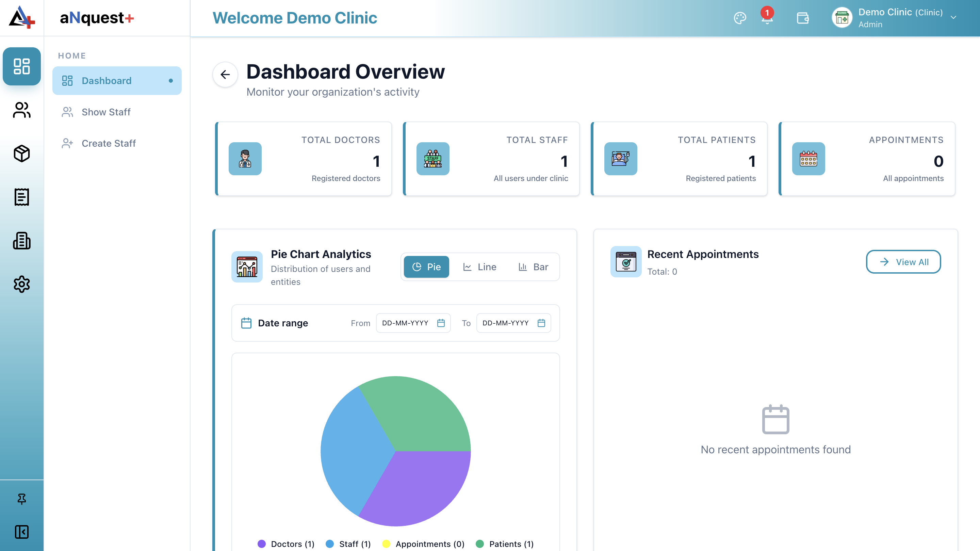
Task: Open the Show Staff menu item
Action: click(x=117, y=112)
